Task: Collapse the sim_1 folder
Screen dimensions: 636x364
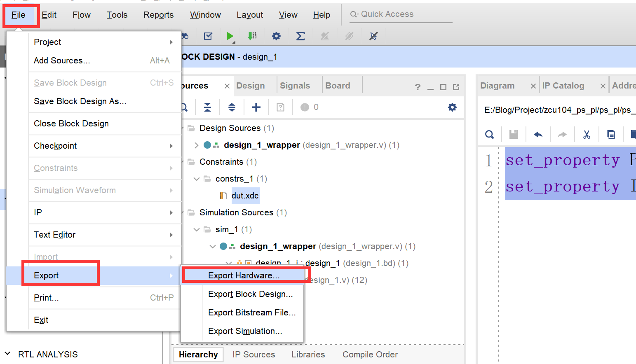Action: 196,229
